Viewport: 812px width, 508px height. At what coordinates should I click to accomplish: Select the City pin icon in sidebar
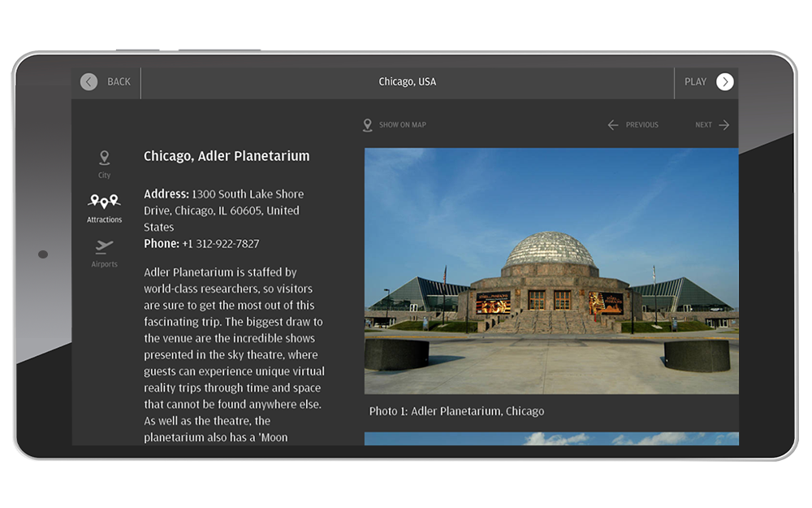coord(104,158)
